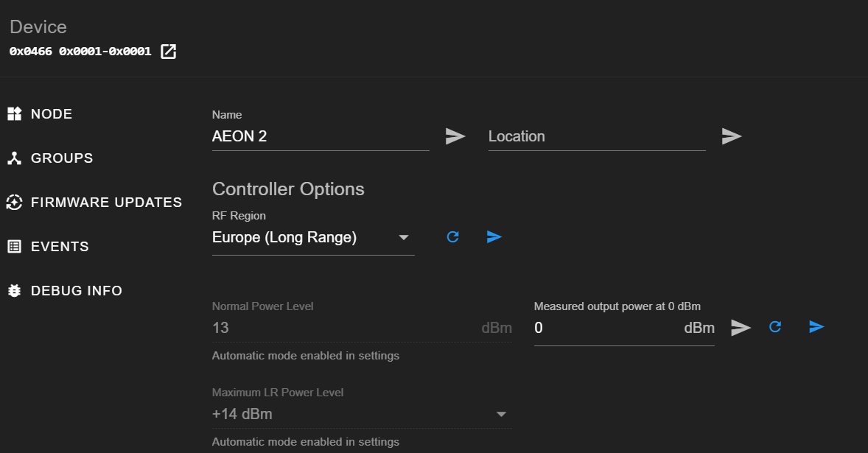Refresh measured output power value
This screenshot has width=868, height=453.
click(775, 327)
